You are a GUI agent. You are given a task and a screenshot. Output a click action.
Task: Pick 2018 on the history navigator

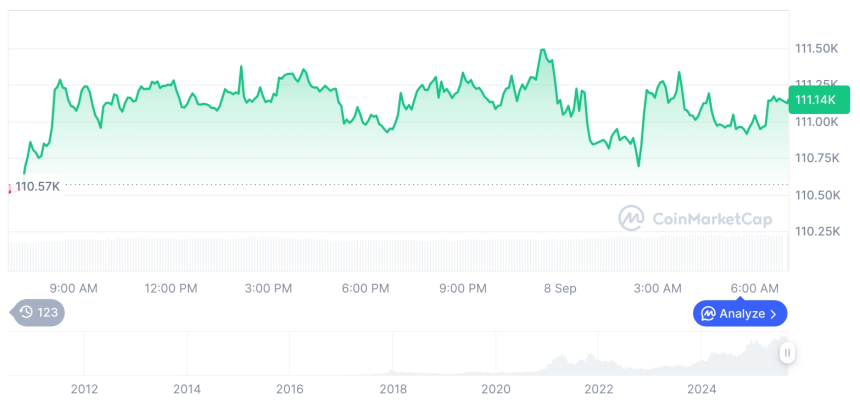click(x=393, y=388)
